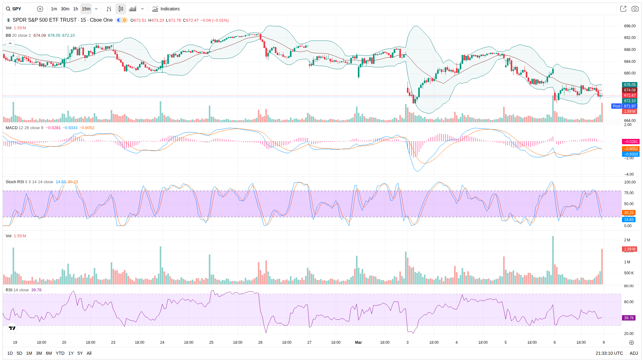This screenshot has height=362, width=644.
Task: Click the TradingView logo icon
Action: click(x=12, y=328)
